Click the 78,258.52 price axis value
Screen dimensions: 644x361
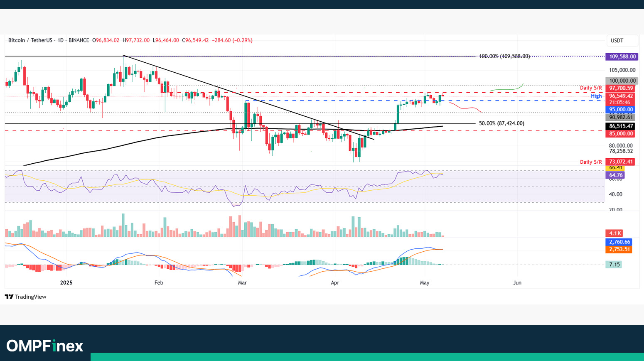[x=621, y=151]
